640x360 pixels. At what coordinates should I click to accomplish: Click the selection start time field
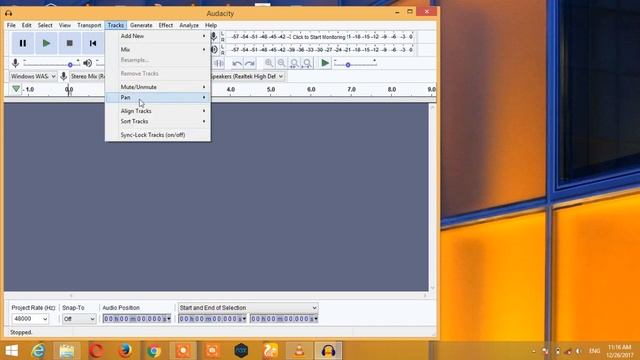212,319
